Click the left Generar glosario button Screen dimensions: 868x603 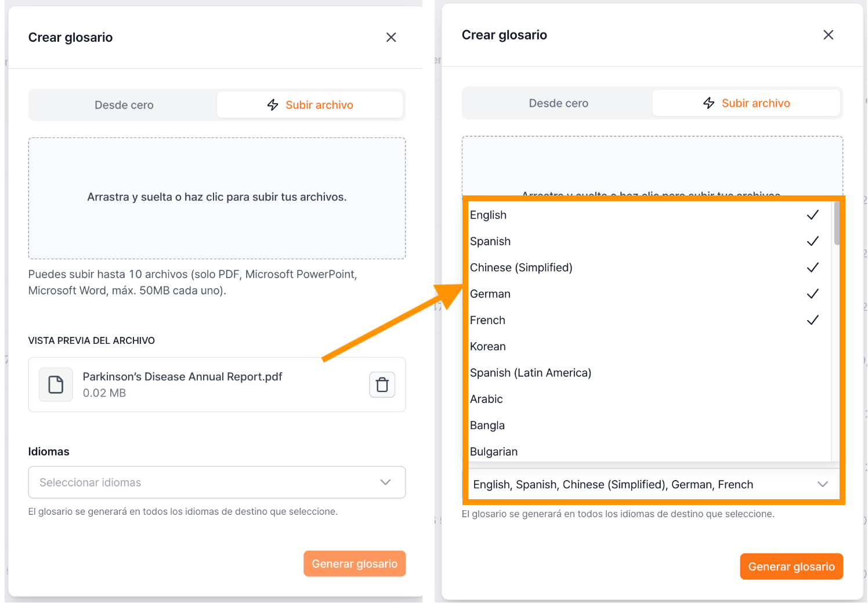coord(355,564)
